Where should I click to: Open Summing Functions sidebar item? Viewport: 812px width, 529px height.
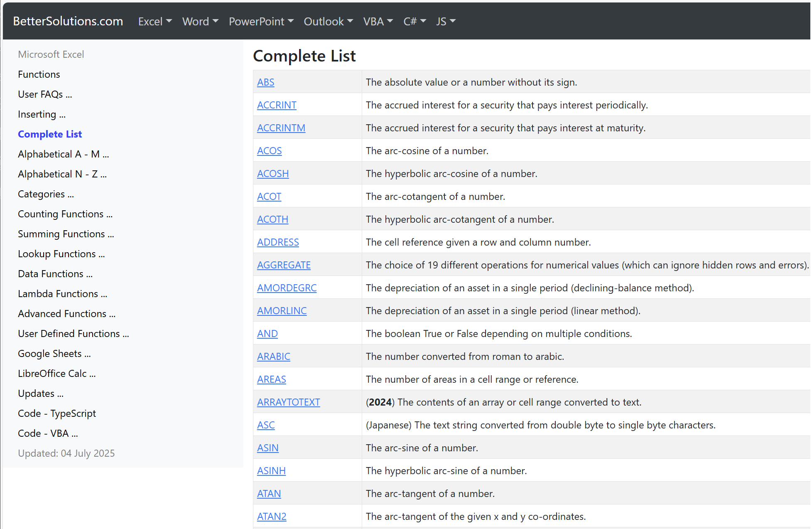(66, 234)
